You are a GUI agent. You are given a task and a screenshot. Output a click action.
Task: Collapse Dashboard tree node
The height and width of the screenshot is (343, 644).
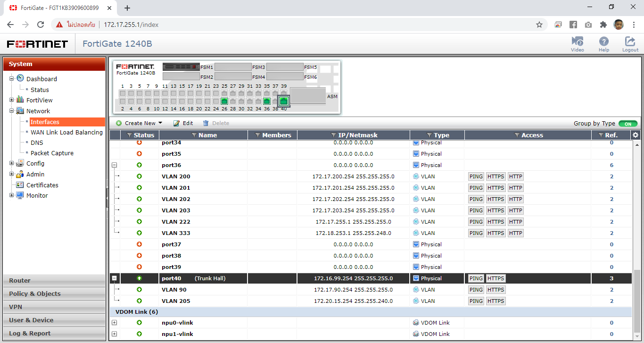[11, 79]
